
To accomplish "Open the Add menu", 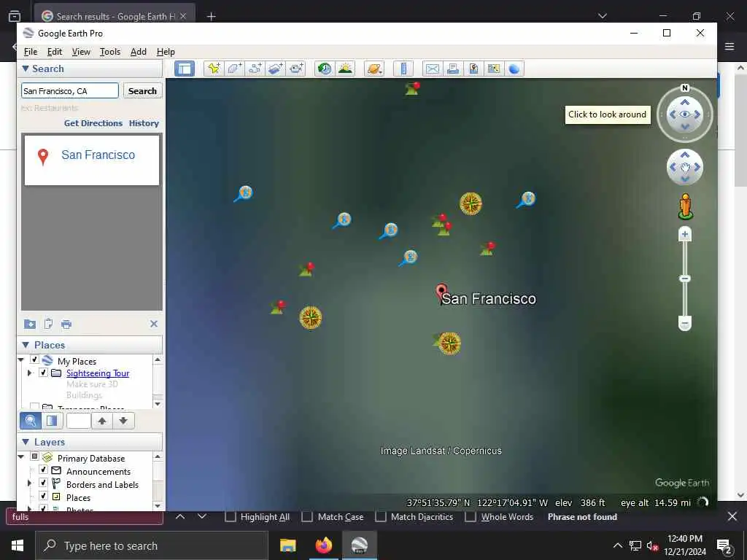I will pyautogui.click(x=138, y=52).
